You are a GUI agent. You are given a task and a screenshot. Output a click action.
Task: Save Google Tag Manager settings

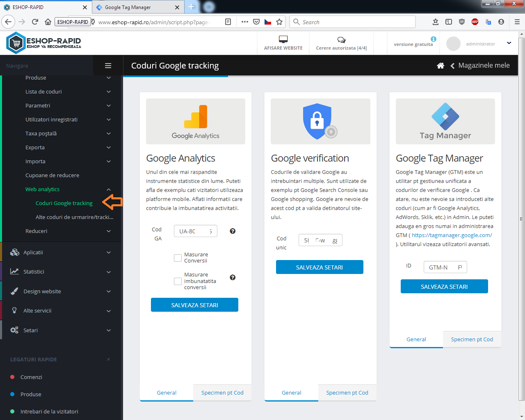click(444, 286)
